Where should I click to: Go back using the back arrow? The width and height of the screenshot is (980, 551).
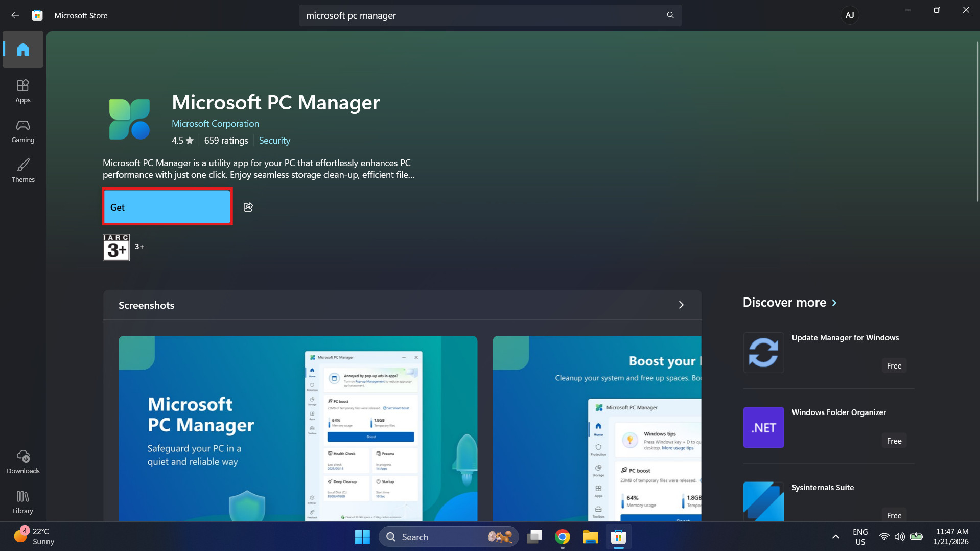[15, 15]
